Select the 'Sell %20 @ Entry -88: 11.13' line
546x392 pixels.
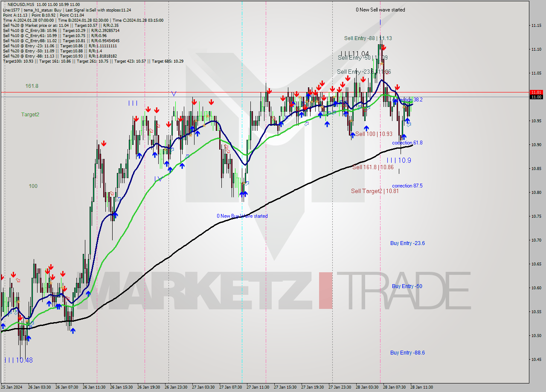(60, 56)
